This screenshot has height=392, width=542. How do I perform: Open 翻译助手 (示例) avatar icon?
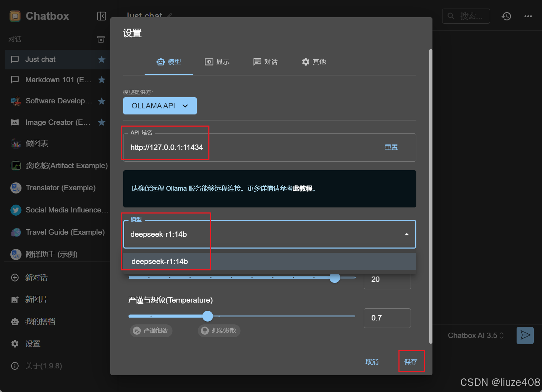(x=16, y=254)
